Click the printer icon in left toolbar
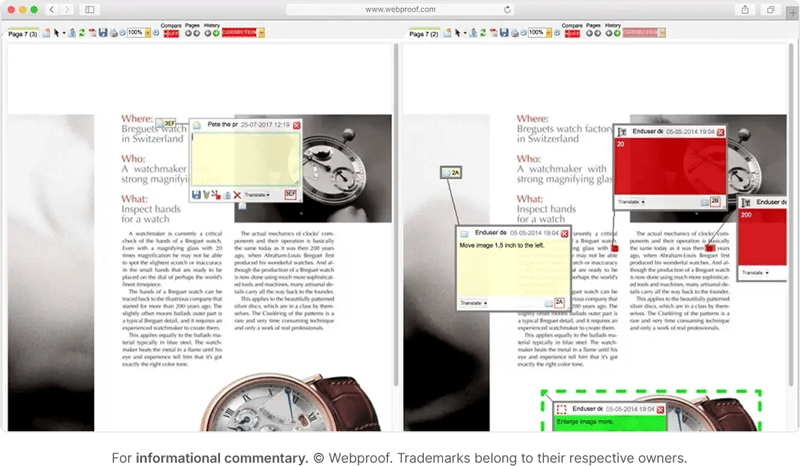This screenshot has width=800, height=466. tap(113, 33)
